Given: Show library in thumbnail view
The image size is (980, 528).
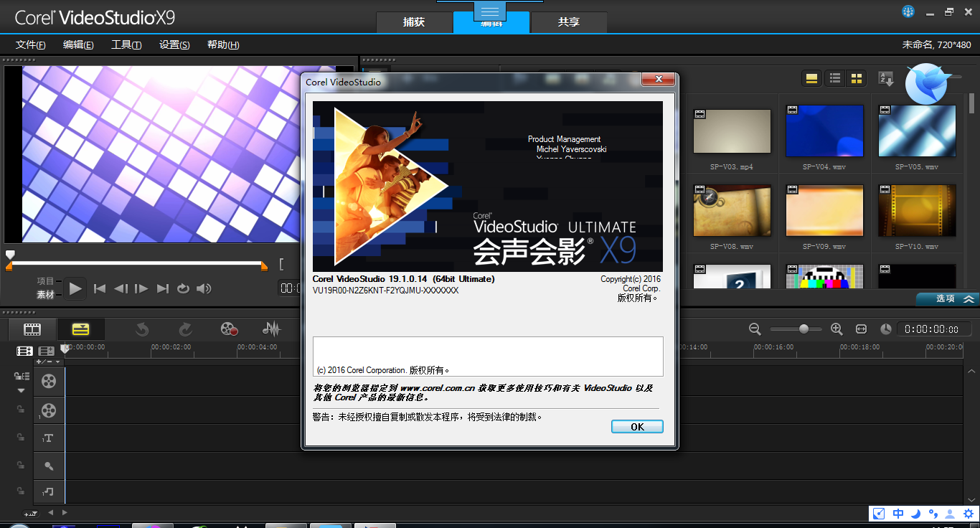Looking at the screenshot, I should [x=857, y=78].
